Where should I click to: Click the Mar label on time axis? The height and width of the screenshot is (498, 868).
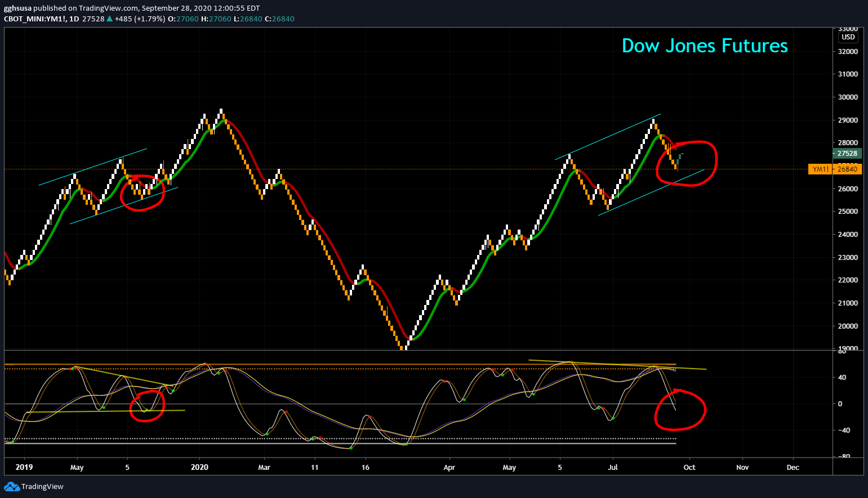click(x=264, y=467)
